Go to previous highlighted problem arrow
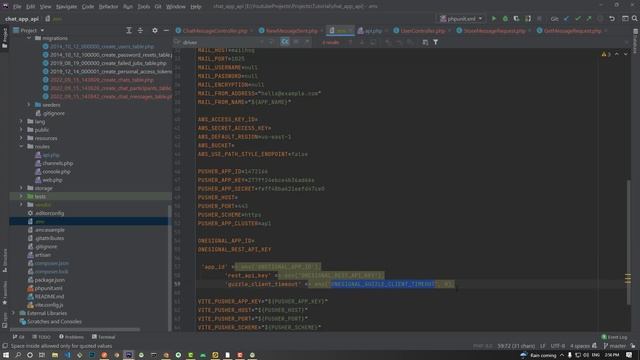Image resolution: width=640 pixels, height=360 pixels. click(617, 54)
